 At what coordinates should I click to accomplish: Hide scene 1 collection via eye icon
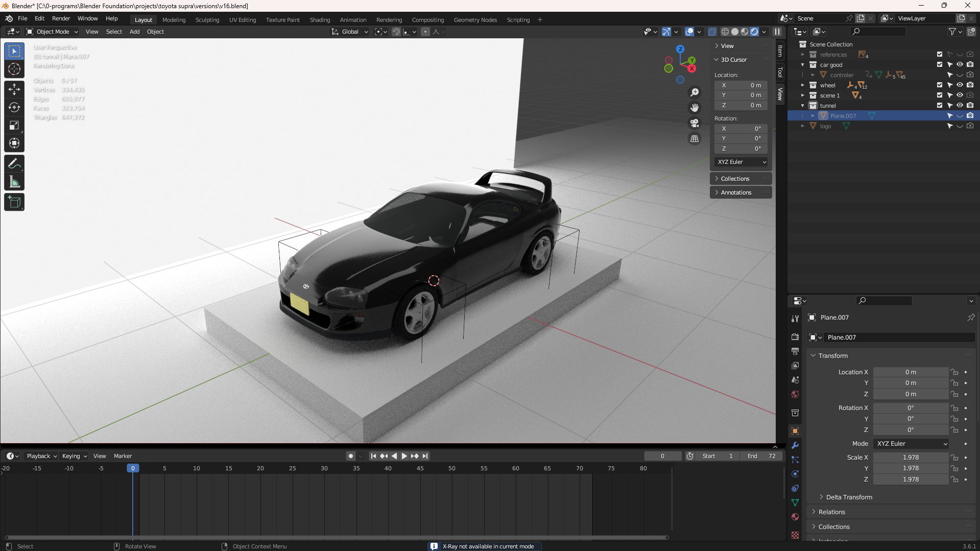pos(960,95)
